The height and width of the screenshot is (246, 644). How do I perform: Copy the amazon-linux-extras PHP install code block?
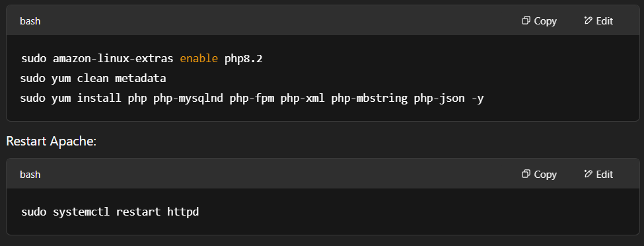point(539,21)
